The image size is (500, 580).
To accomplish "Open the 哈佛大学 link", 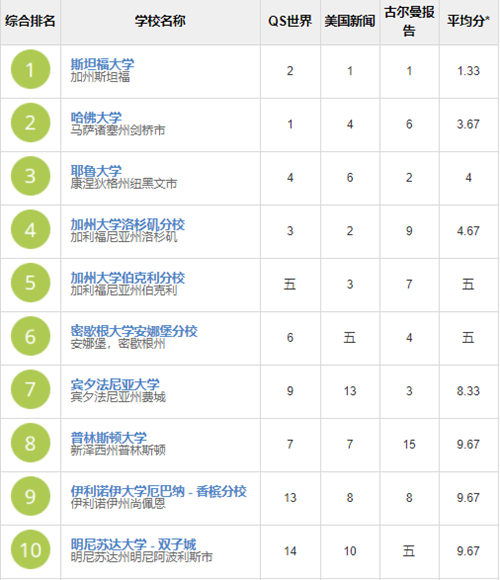I will (96, 118).
